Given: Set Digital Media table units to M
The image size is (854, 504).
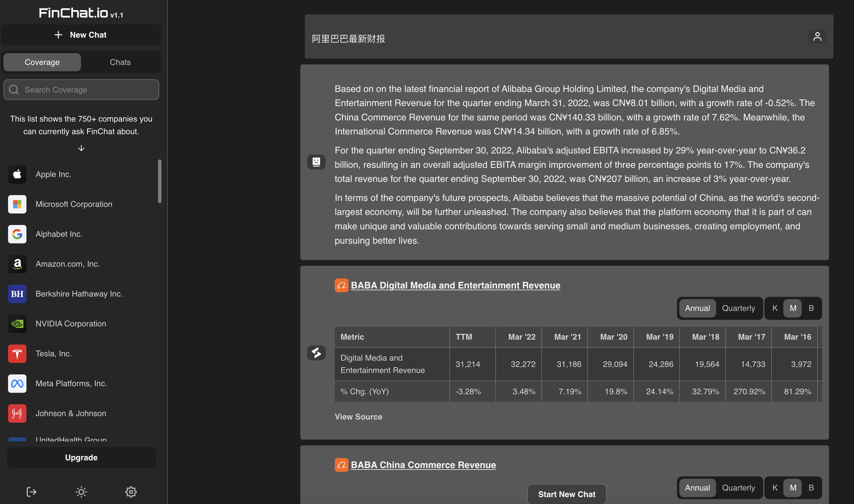Looking at the screenshot, I should (793, 308).
